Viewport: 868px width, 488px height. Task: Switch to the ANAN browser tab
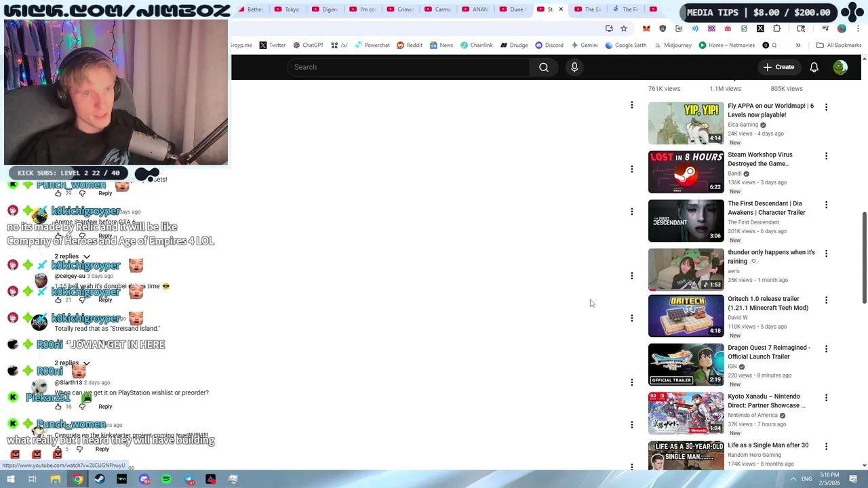click(475, 9)
